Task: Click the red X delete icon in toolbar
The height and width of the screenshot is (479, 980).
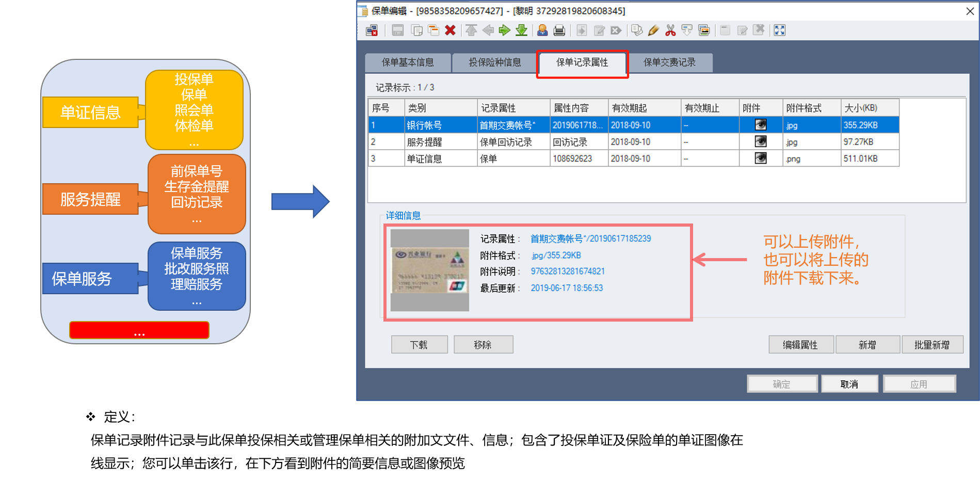Action: [x=450, y=30]
